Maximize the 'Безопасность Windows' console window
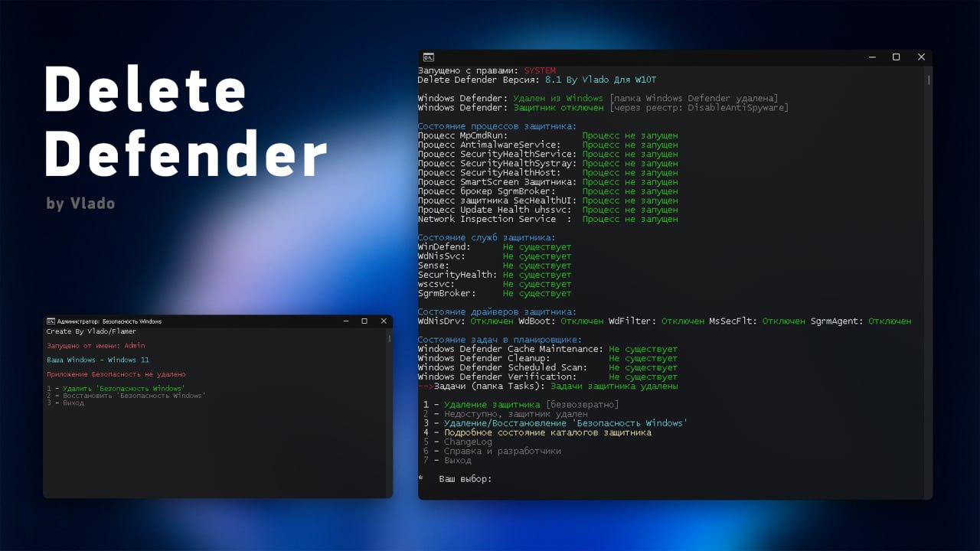 (364, 321)
